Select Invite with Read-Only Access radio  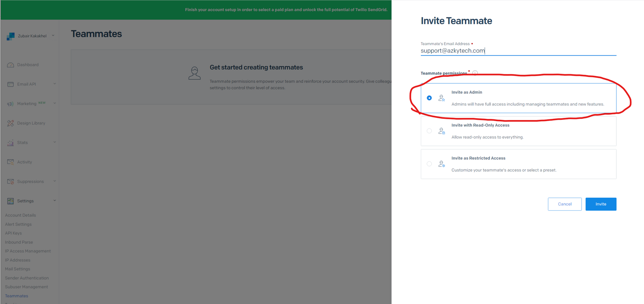click(x=429, y=131)
